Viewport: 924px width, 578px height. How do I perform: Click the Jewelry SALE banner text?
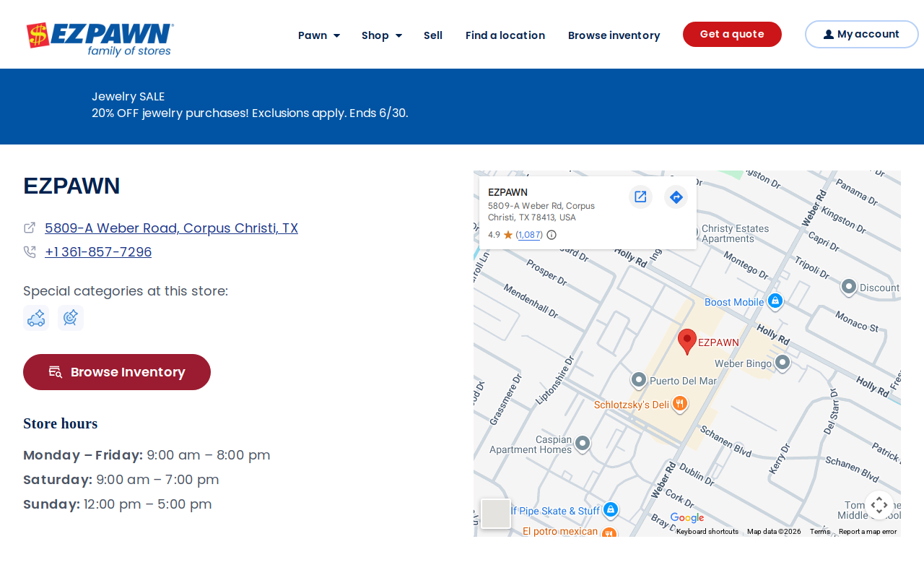(128, 96)
